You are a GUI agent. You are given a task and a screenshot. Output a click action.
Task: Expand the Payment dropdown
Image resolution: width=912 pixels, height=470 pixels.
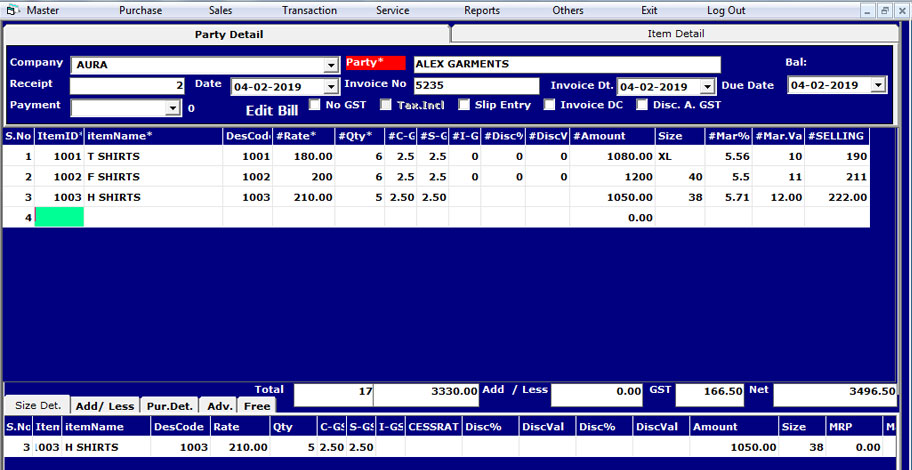pyautogui.click(x=172, y=108)
